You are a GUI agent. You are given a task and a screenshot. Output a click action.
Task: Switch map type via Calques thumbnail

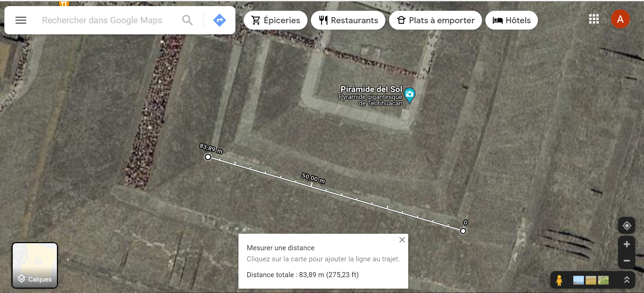pos(35,265)
